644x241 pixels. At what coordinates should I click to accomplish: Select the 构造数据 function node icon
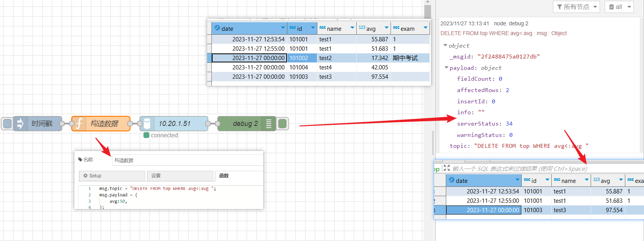pos(79,124)
